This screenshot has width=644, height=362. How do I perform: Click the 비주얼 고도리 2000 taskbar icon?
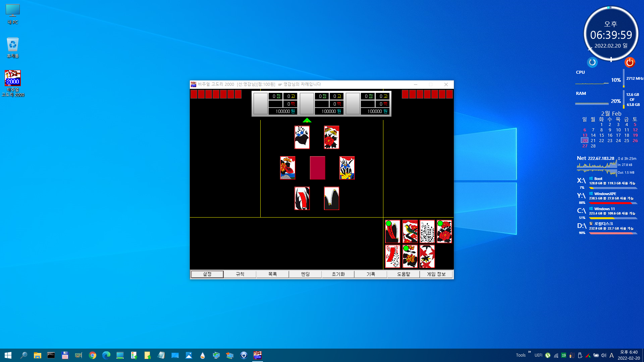click(257, 355)
